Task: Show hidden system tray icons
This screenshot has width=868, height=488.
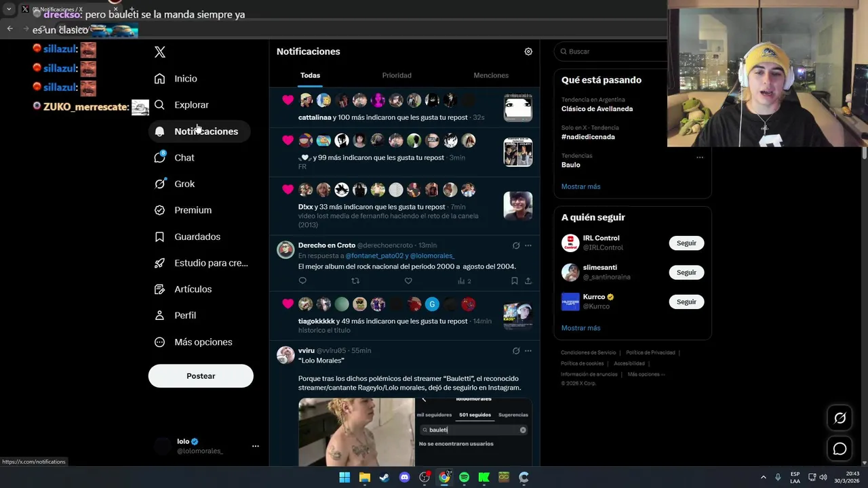Action: coord(763,477)
